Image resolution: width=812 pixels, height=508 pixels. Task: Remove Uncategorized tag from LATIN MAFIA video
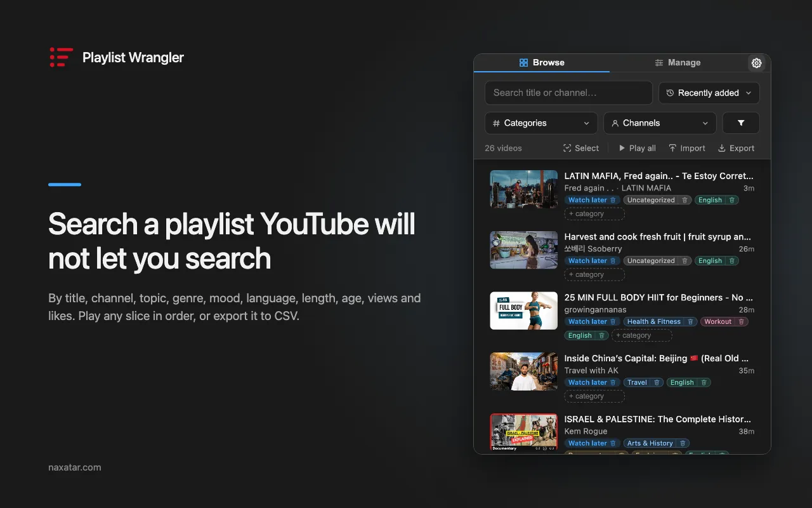pos(684,200)
